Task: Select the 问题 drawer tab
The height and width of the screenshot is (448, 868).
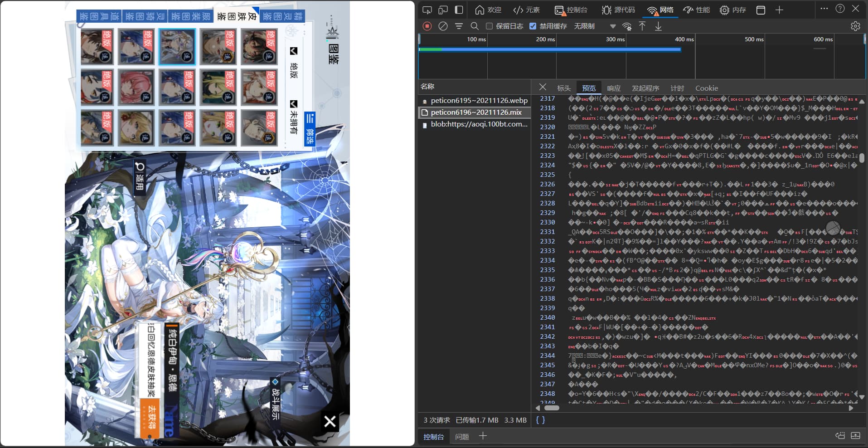Action: (x=462, y=437)
